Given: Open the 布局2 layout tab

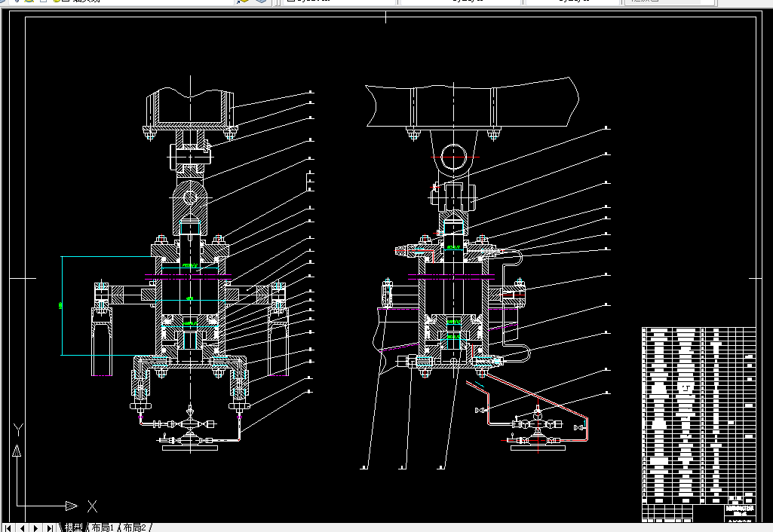Looking at the screenshot, I should tap(134, 527).
